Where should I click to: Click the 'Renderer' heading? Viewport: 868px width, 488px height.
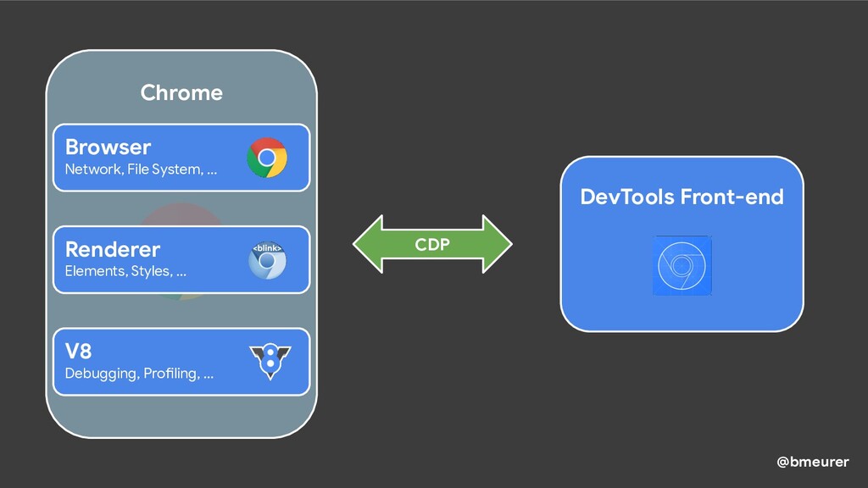(113, 250)
